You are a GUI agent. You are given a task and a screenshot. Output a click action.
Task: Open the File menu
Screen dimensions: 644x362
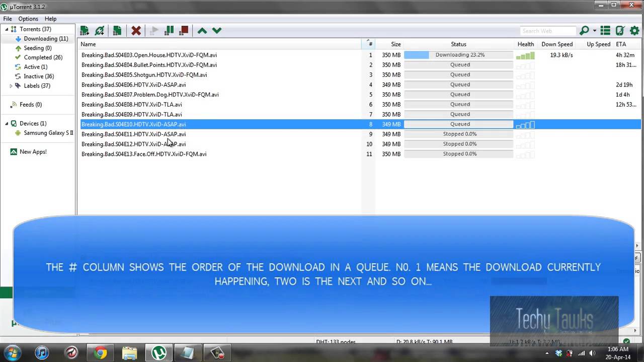8,19
